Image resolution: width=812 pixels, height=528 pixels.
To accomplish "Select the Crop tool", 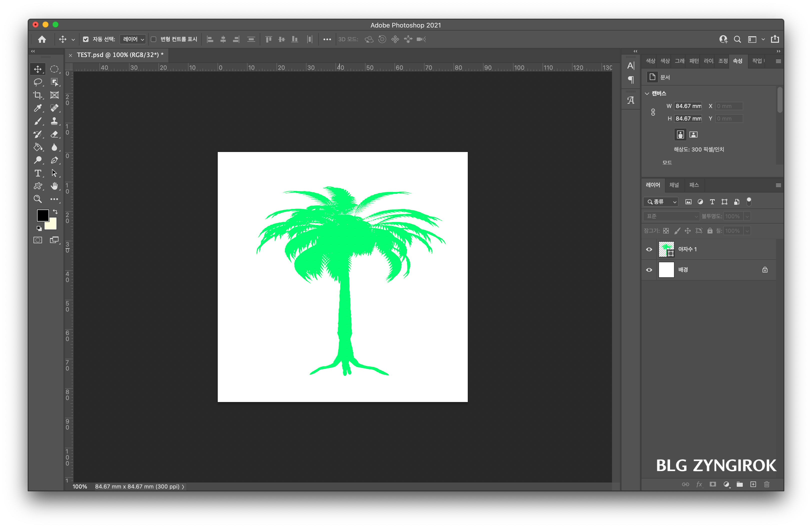I will [x=37, y=95].
